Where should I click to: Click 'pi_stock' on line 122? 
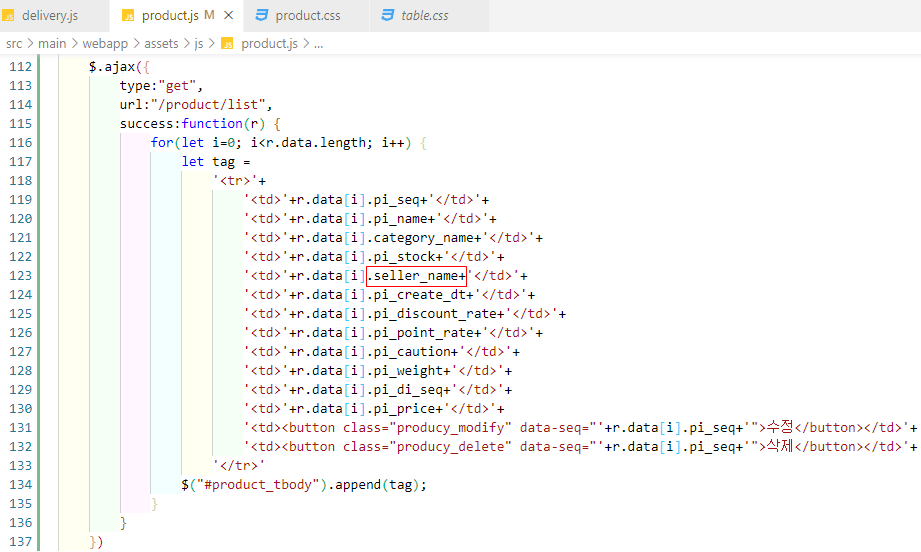tap(404, 257)
